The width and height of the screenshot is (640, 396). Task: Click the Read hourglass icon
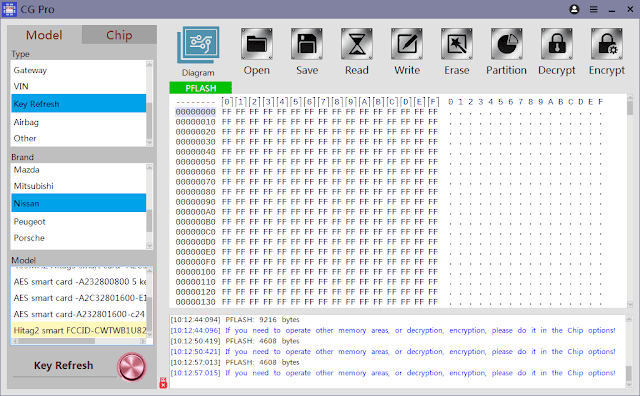tap(357, 44)
